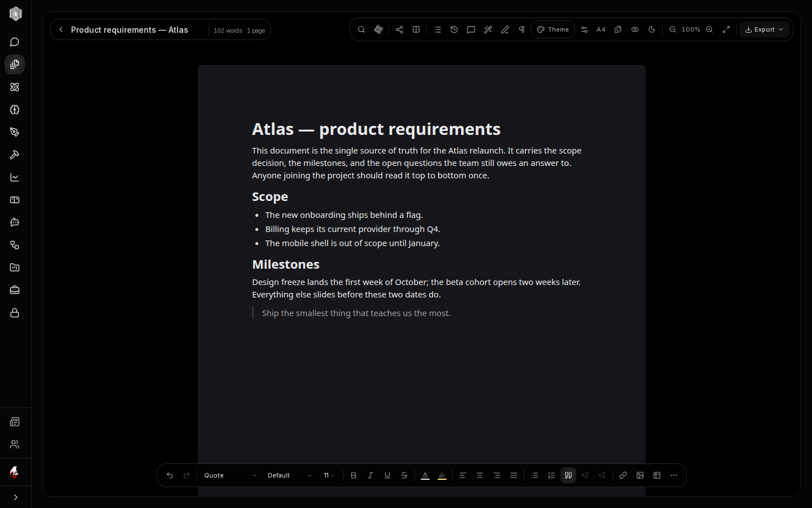Screen dimensions: 812x508
Task: Open the split columns view icon
Action: 416,29
